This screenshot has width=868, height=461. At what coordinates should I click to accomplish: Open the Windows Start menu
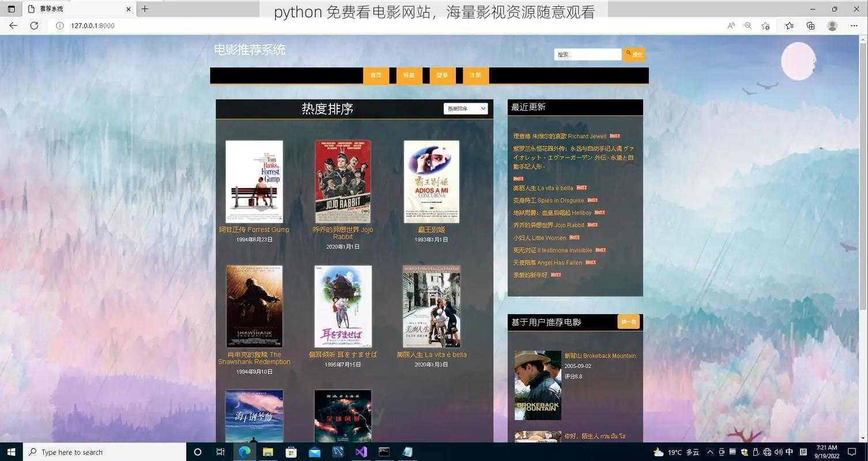click(x=12, y=452)
